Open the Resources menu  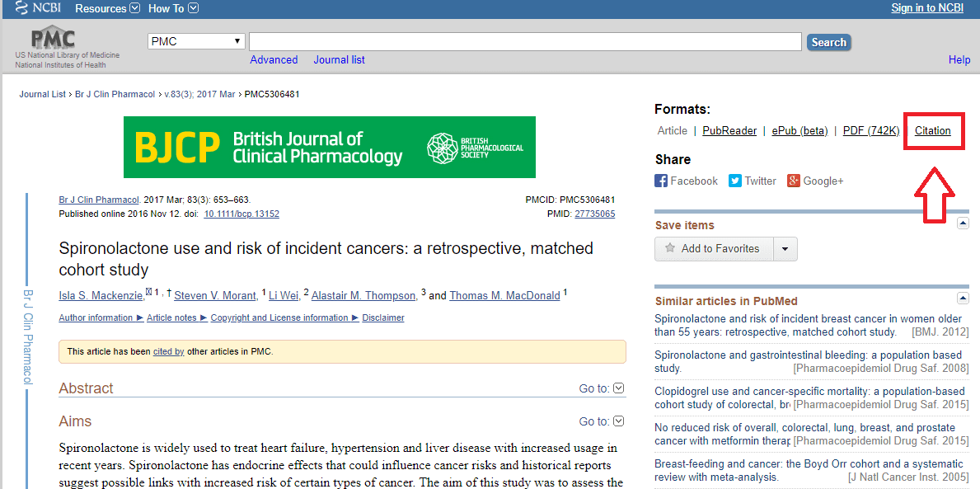(108, 8)
